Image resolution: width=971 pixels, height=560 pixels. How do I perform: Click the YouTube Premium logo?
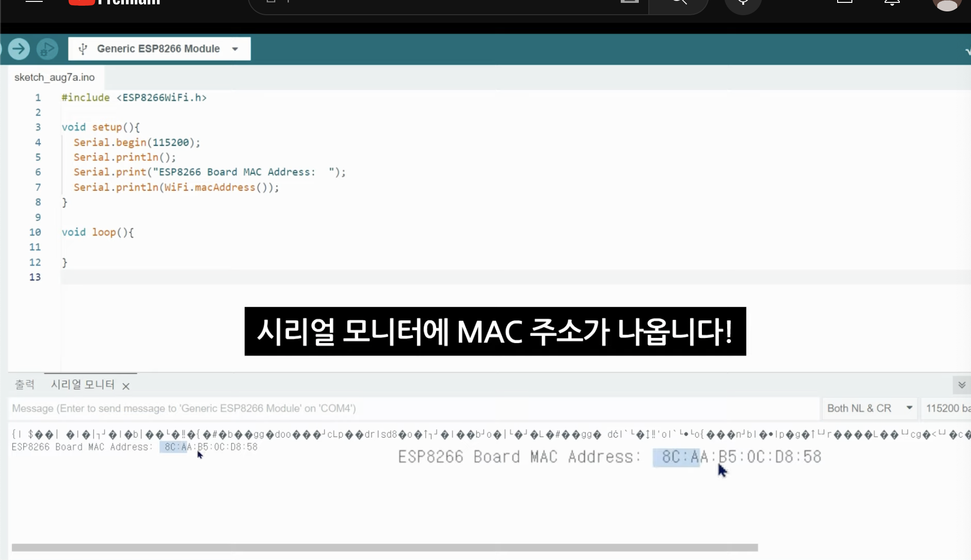coord(114,3)
